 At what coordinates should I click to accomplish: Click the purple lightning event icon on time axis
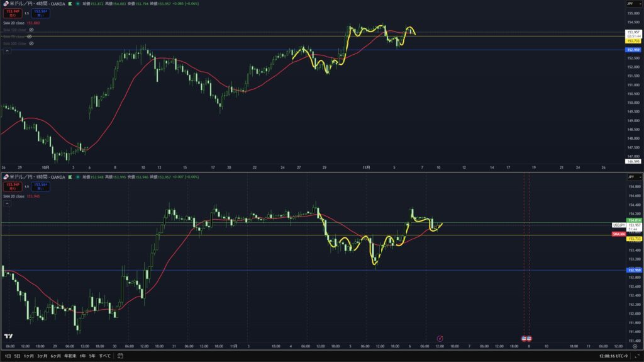point(439,338)
